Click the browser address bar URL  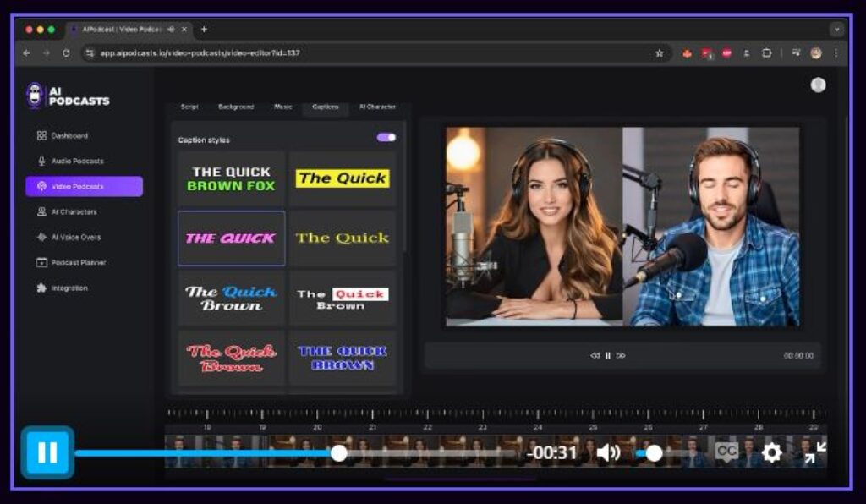pos(200,53)
